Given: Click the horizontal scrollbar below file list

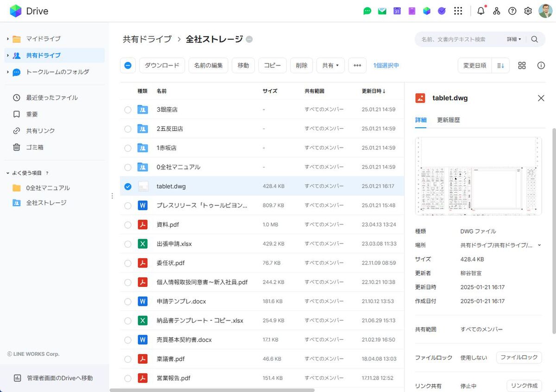Looking at the screenshot, I should coord(212,390).
